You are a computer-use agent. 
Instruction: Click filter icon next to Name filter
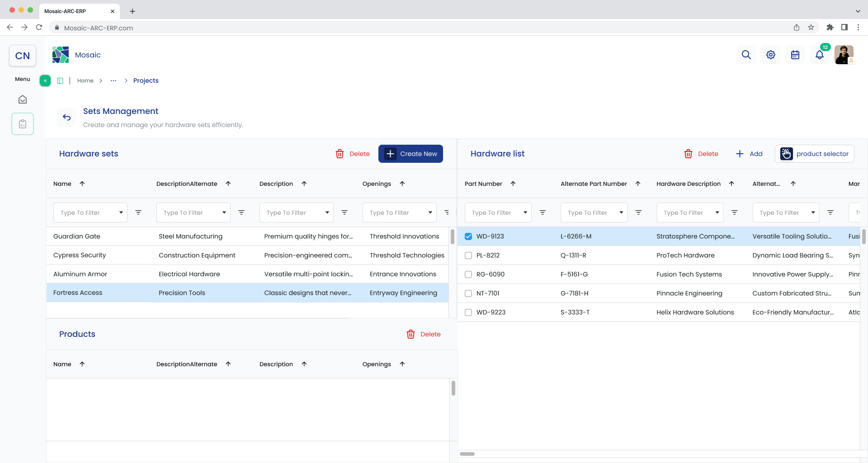click(x=138, y=213)
